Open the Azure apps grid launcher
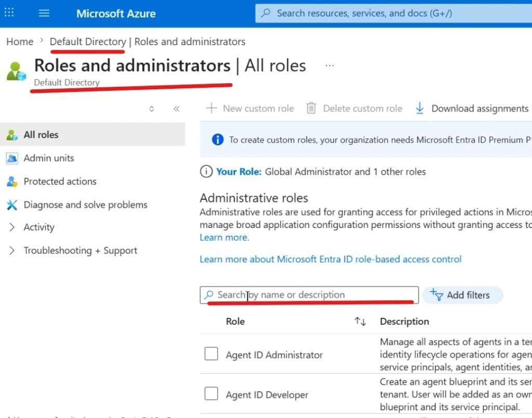 [9, 12]
